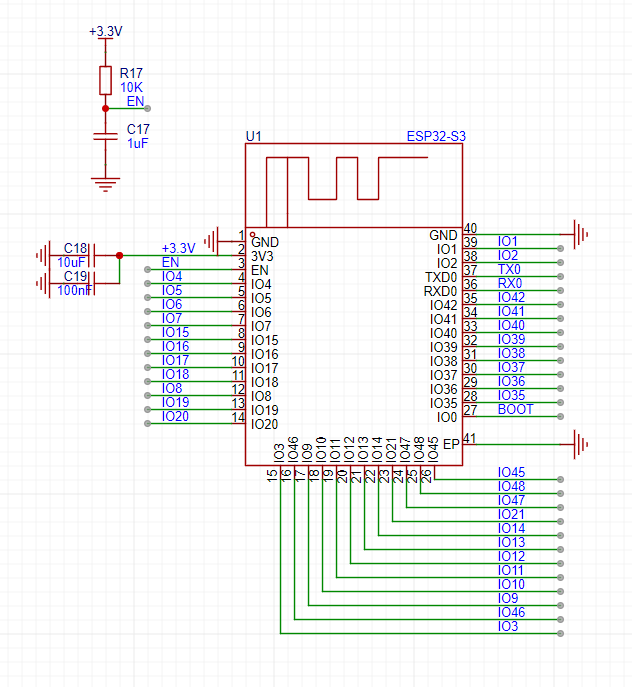Click the gray wire endpoint of the IO3 net
The width and height of the screenshot is (632, 687).
point(561,633)
